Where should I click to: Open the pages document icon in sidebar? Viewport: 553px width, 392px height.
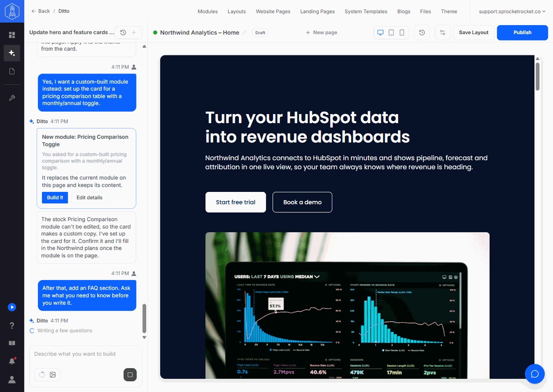pyautogui.click(x=12, y=71)
